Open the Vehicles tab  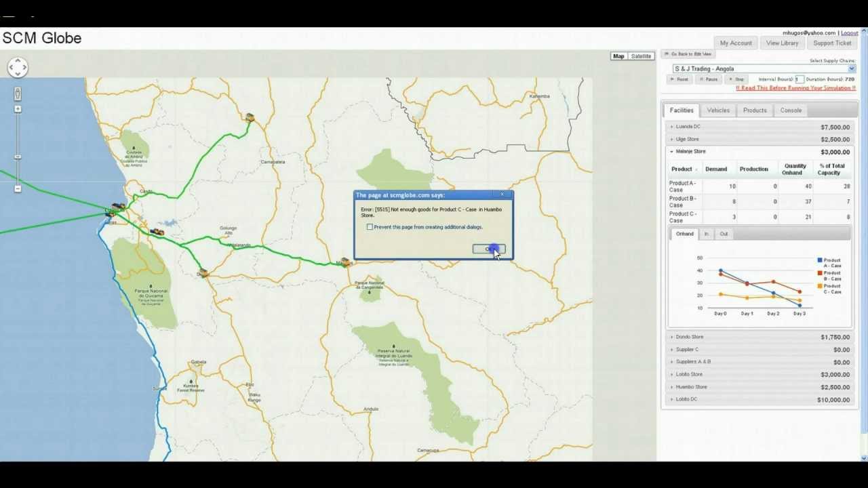point(718,110)
